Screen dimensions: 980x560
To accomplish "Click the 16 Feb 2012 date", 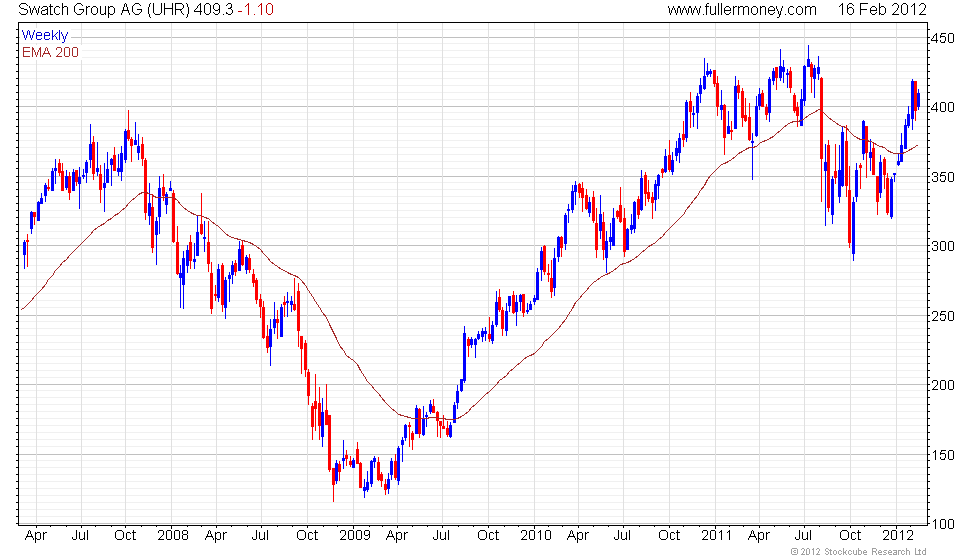I will pos(882,9).
